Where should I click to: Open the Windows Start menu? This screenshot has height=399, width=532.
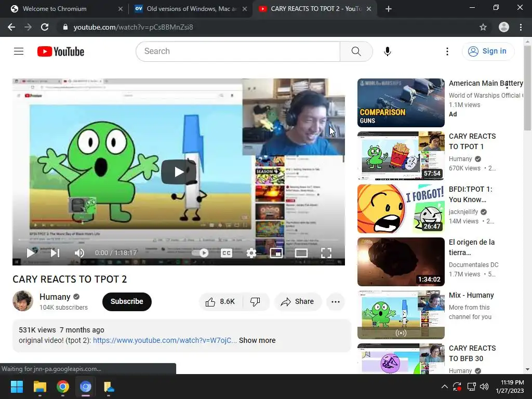17,387
